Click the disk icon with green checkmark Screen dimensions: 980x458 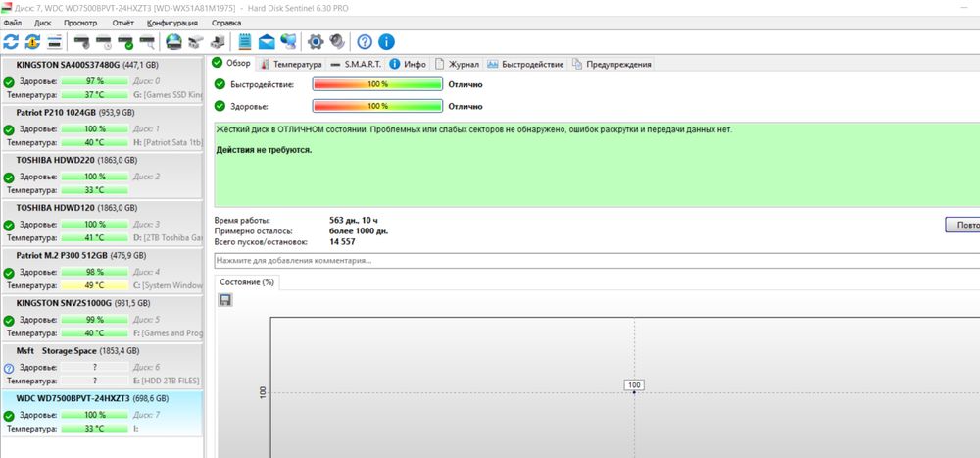[125, 42]
